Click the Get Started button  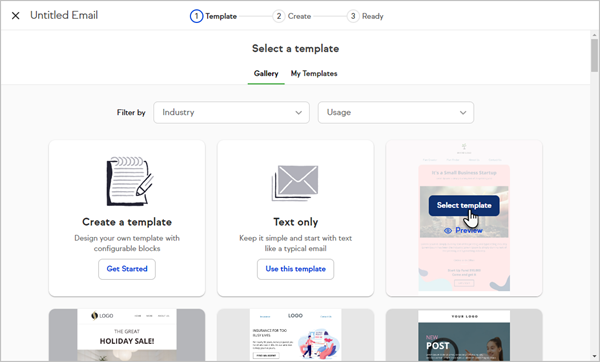[x=127, y=269]
